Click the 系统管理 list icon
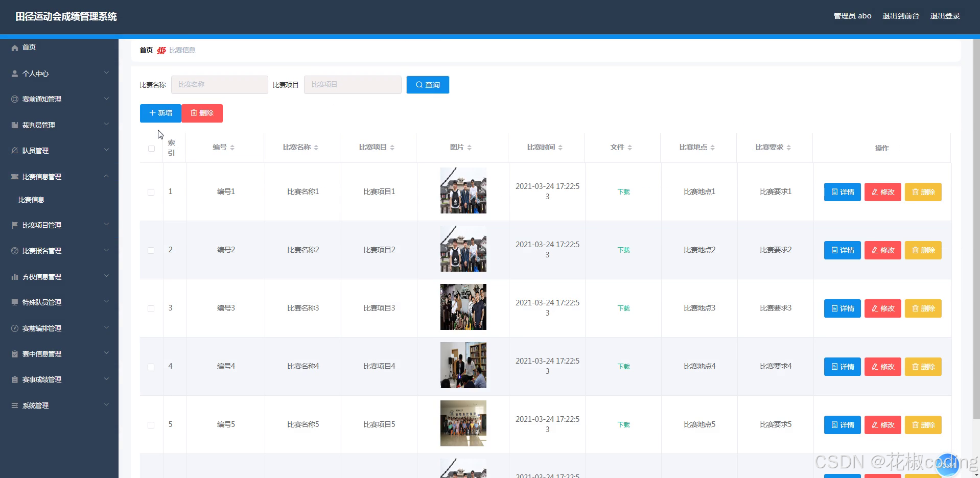Viewport: 980px width, 478px height. pos(15,405)
